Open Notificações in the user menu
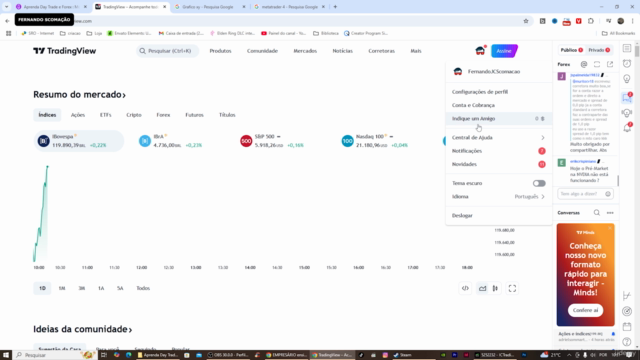This screenshot has height=360, width=640. pos(498,151)
